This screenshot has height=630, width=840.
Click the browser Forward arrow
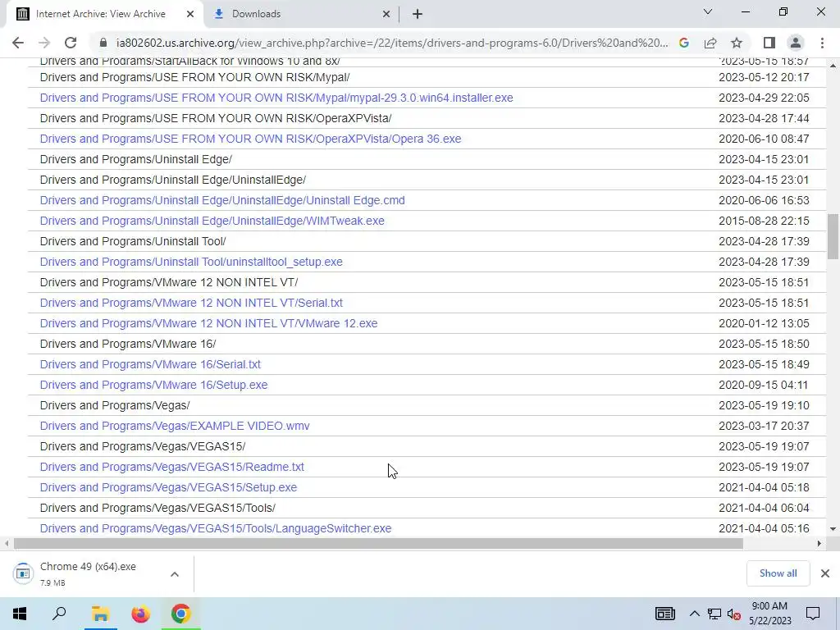(x=44, y=43)
